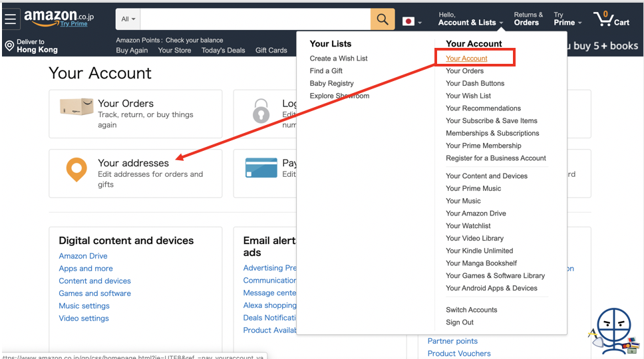Select Sign Out
Viewport: 644px width, 359px height.
(x=460, y=322)
